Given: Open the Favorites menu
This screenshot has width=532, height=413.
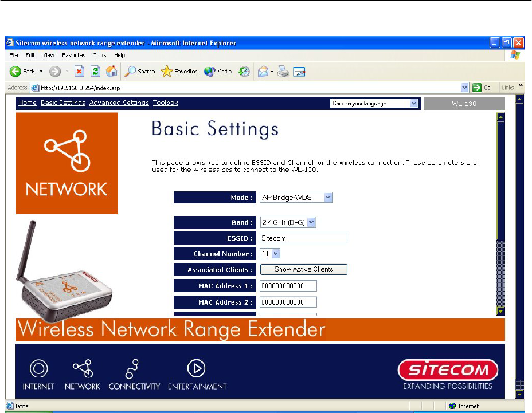Looking at the screenshot, I should 73,55.
